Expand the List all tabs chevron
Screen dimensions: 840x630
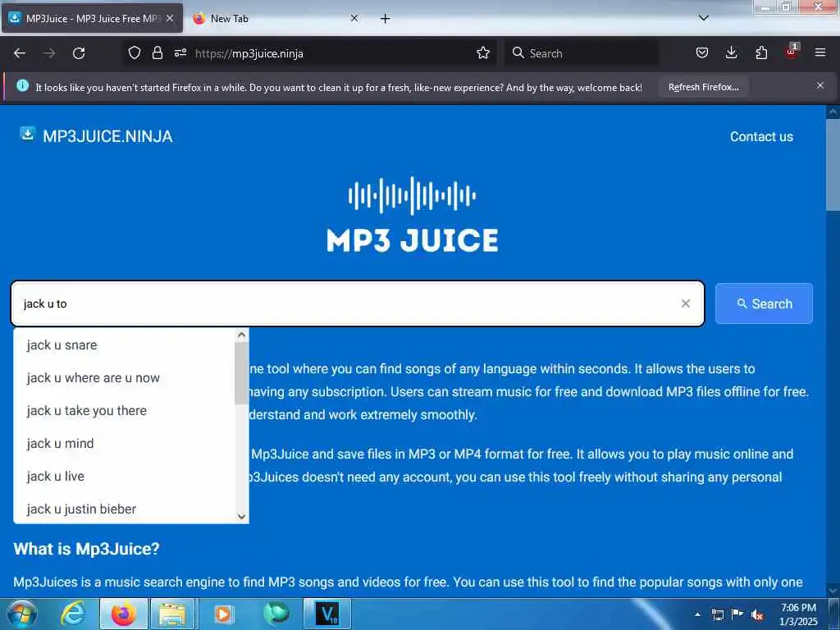704,18
